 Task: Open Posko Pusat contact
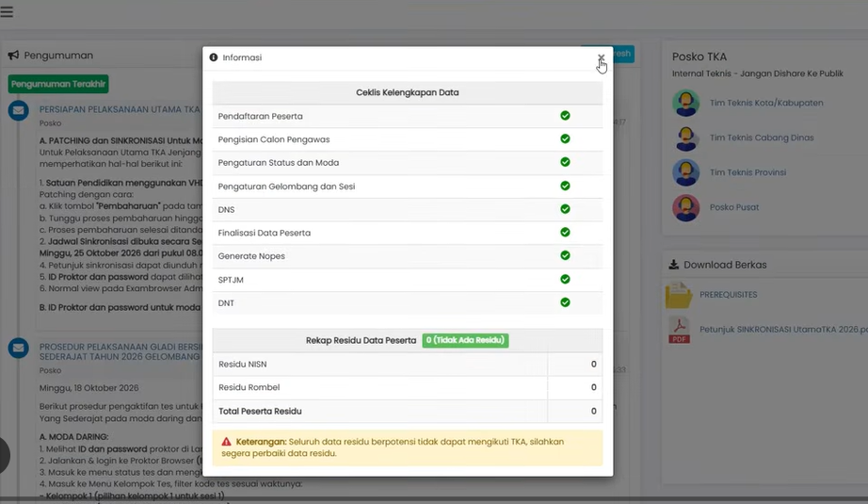coord(734,207)
